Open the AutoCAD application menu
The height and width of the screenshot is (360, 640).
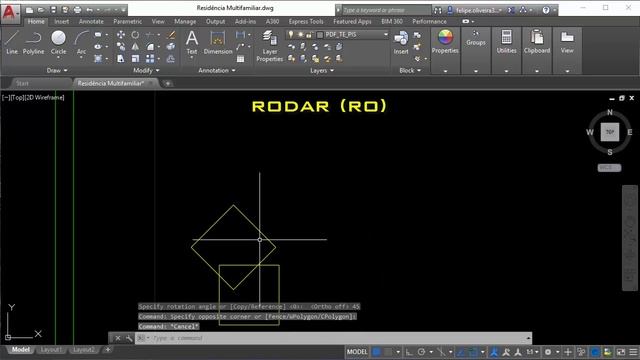point(9,13)
